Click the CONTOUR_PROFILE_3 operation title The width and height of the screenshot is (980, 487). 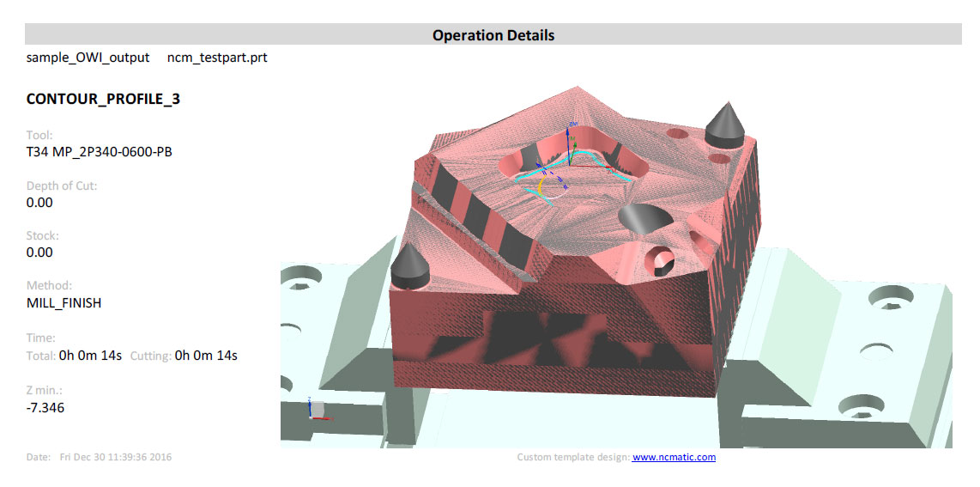(103, 99)
